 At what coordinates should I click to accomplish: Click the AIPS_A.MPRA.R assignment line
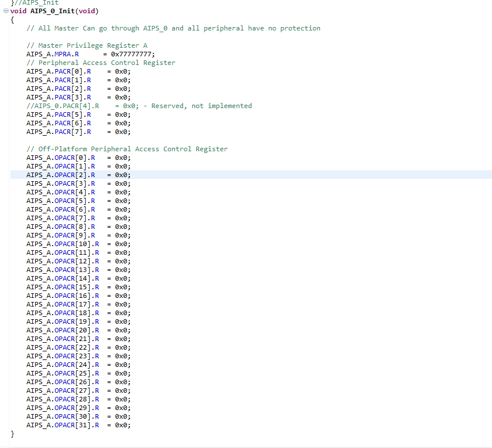pyautogui.click(x=91, y=54)
